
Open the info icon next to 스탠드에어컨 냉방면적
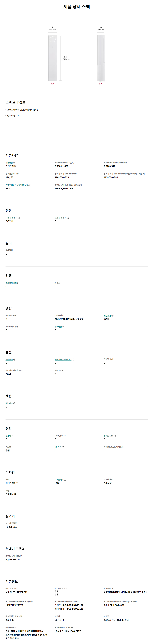point(29,185)
